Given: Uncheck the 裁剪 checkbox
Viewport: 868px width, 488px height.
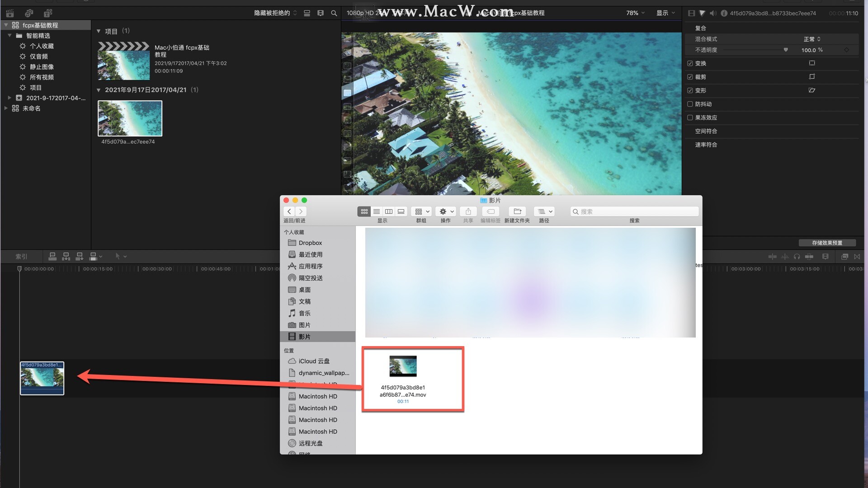Looking at the screenshot, I should point(690,77).
